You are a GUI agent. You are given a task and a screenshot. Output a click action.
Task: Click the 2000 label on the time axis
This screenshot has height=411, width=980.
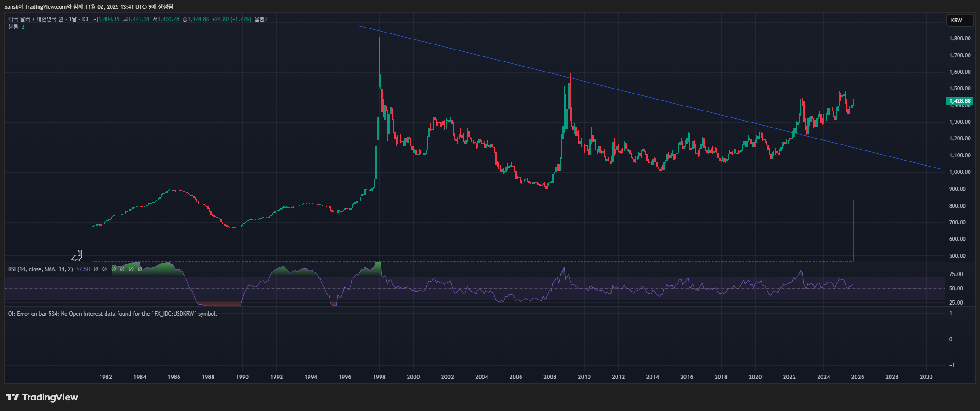413,377
